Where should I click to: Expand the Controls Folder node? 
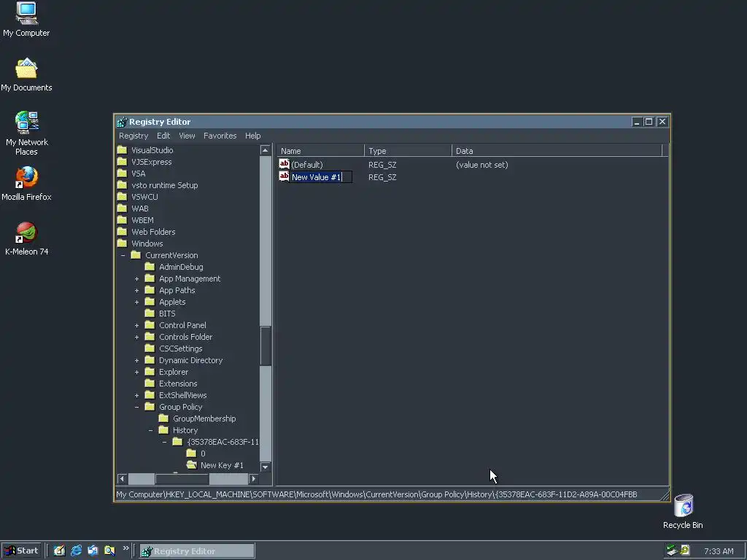(x=136, y=337)
